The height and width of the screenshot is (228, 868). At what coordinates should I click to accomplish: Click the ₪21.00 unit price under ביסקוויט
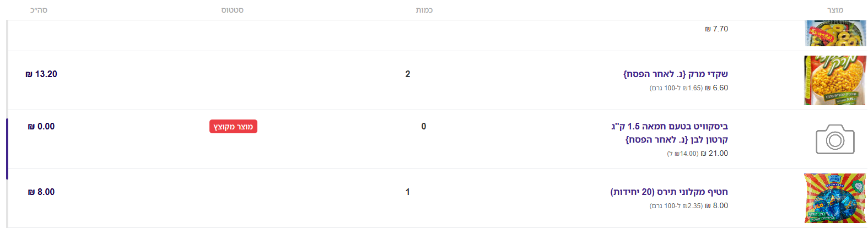click(x=714, y=154)
